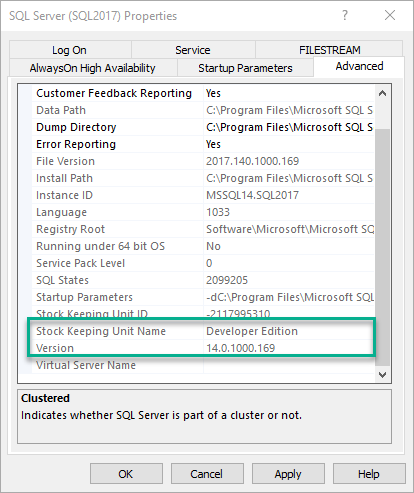
Task: Switch to AlwaysOn High Availability tab
Action: (x=93, y=68)
